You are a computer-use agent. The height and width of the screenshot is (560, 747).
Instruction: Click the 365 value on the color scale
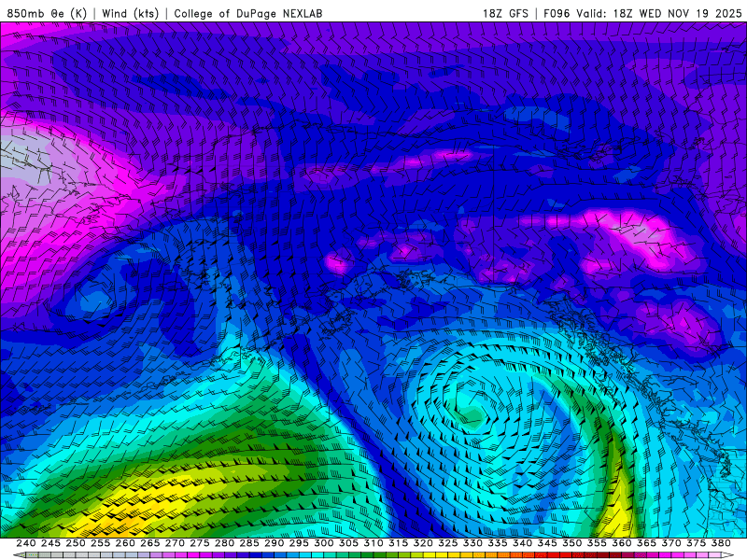tap(646, 543)
